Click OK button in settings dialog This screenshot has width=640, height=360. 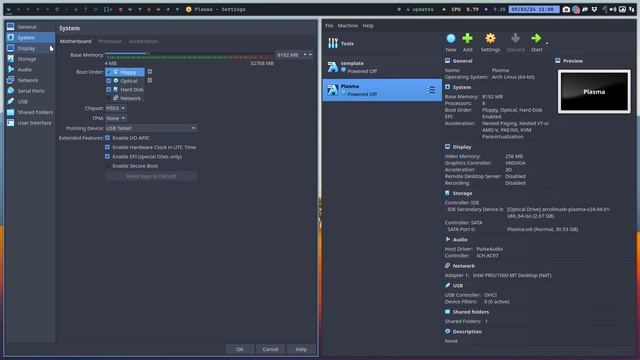tap(240, 349)
